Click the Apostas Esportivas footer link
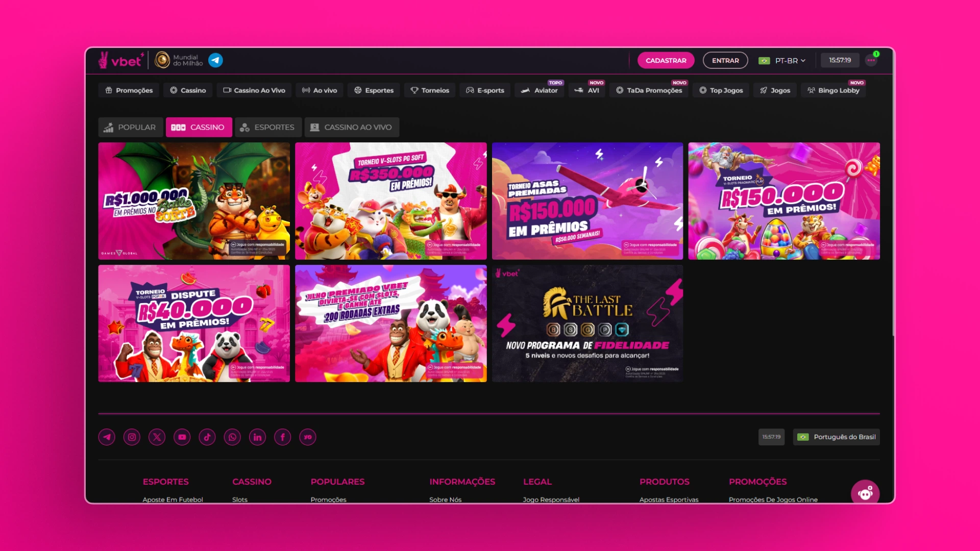 point(669,499)
